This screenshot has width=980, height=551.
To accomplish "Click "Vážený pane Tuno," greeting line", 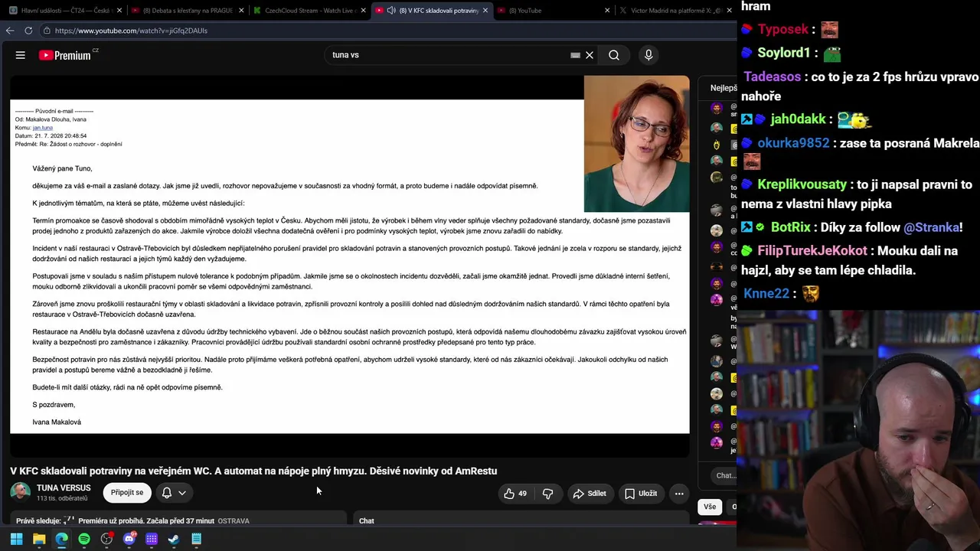I will click(x=62, y=168).
